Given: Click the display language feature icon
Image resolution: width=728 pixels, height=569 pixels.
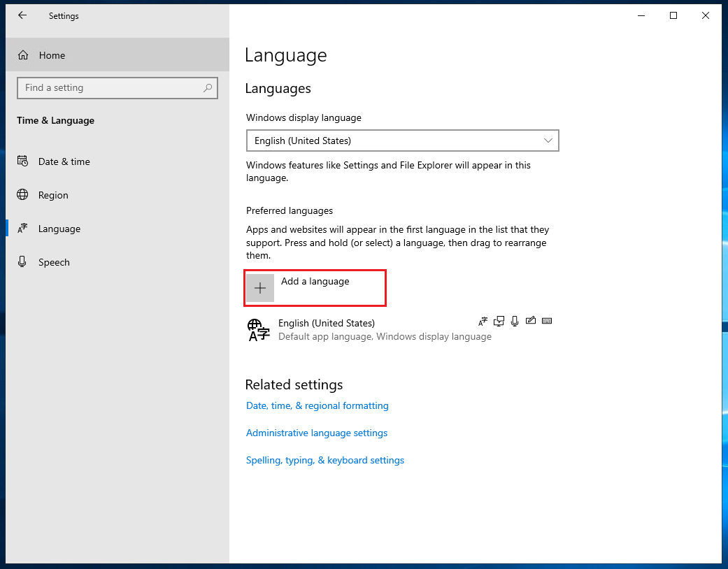Looking at the screenshot, I should pyautogui.click(x=483, y=321).
